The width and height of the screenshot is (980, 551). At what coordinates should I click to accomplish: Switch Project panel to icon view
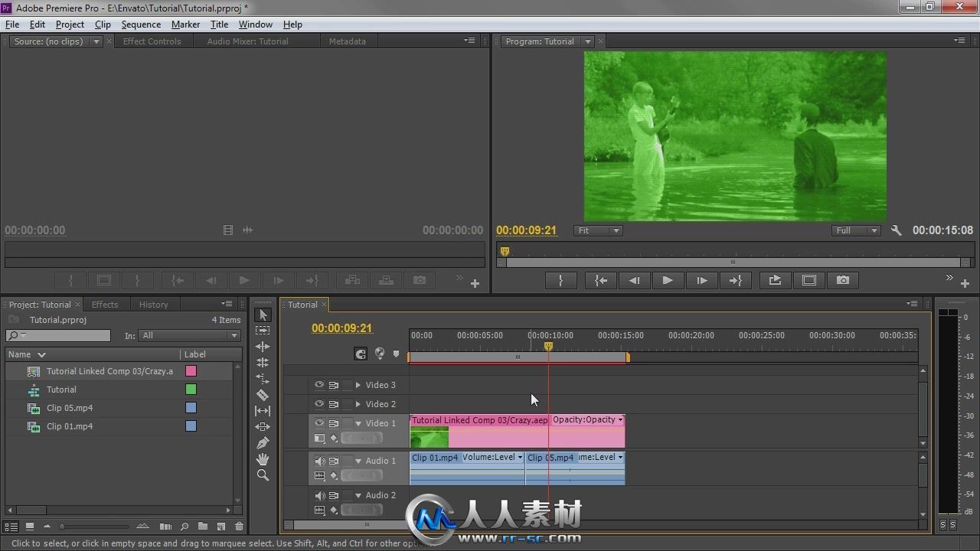pyautogui.click(x=29, y=527)
